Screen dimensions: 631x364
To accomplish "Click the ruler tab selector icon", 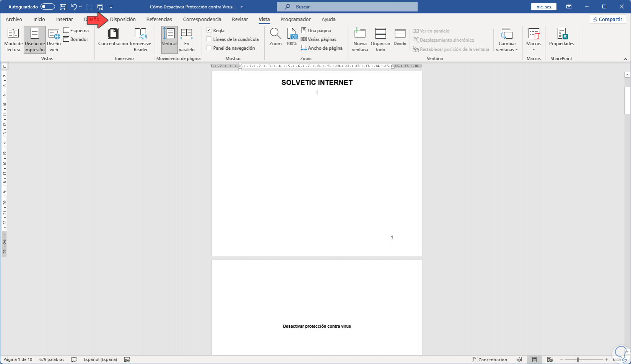I will 4,66.
